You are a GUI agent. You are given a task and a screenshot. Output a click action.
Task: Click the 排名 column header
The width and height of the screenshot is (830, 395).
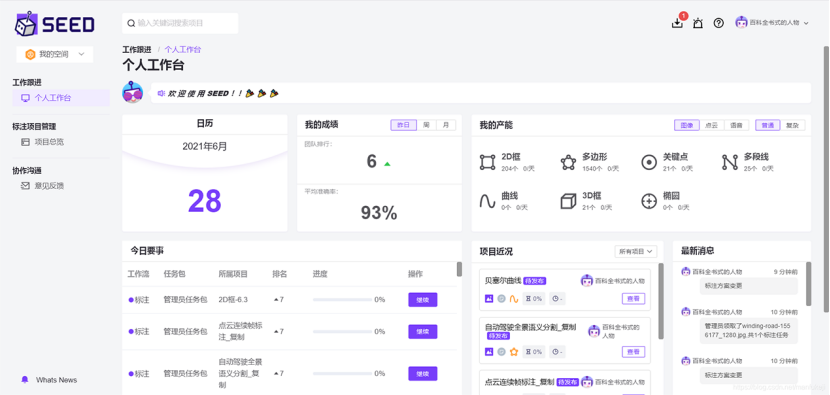click(x=279, y=274)
